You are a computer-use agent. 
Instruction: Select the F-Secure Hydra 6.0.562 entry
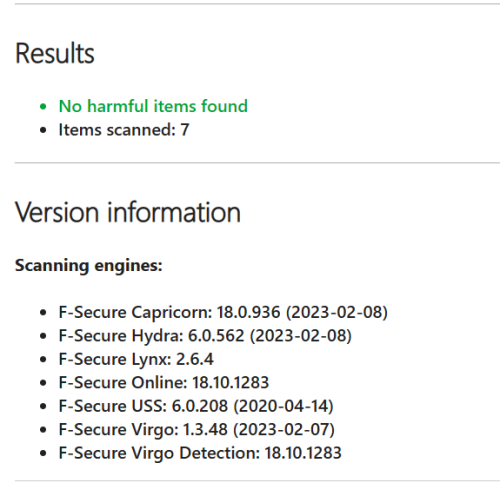click(x=205, y=336)
